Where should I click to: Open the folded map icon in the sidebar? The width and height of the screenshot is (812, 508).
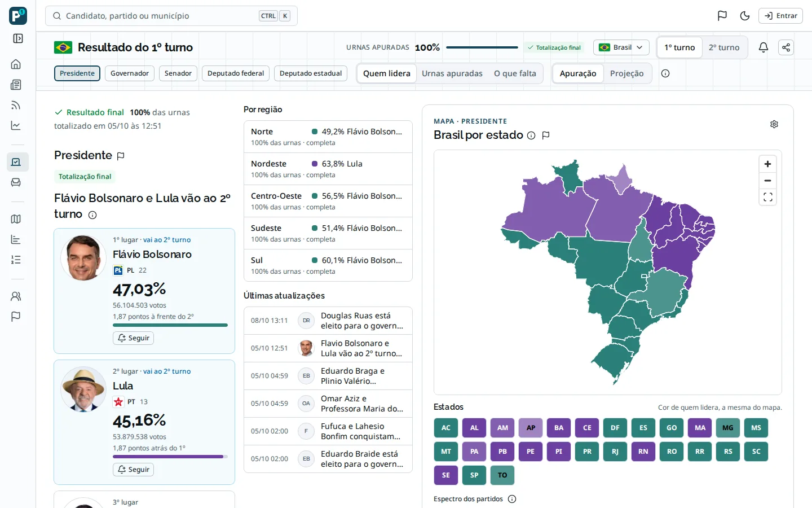16,219
